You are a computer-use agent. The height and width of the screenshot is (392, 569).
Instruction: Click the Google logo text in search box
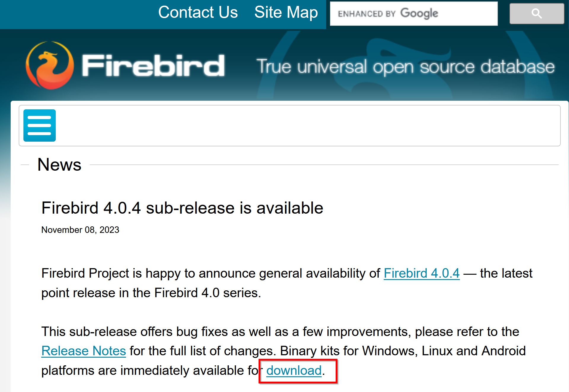[x=419, y=14]
